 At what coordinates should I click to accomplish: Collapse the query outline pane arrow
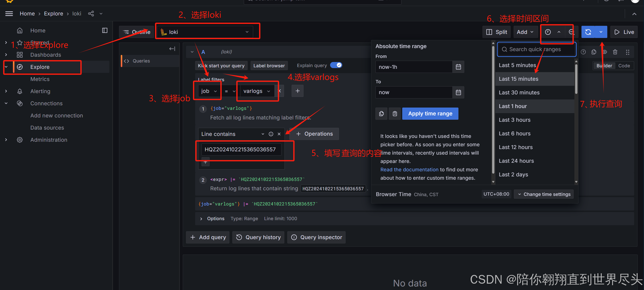172,49
